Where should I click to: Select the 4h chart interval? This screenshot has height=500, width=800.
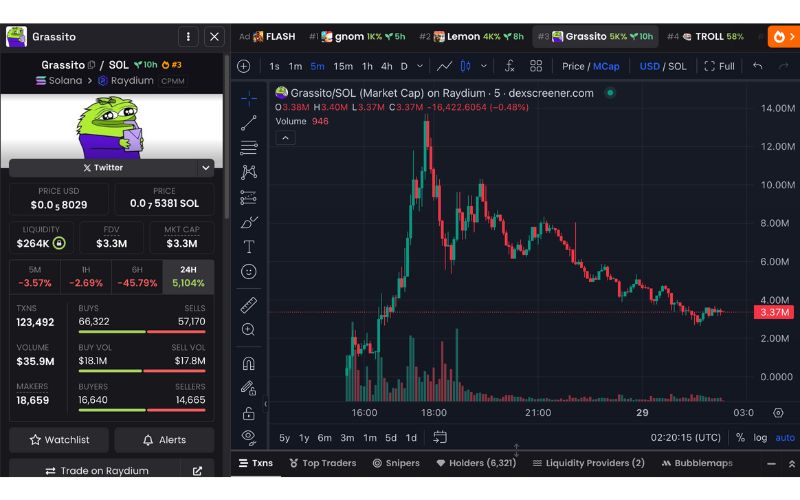point(387,66)
